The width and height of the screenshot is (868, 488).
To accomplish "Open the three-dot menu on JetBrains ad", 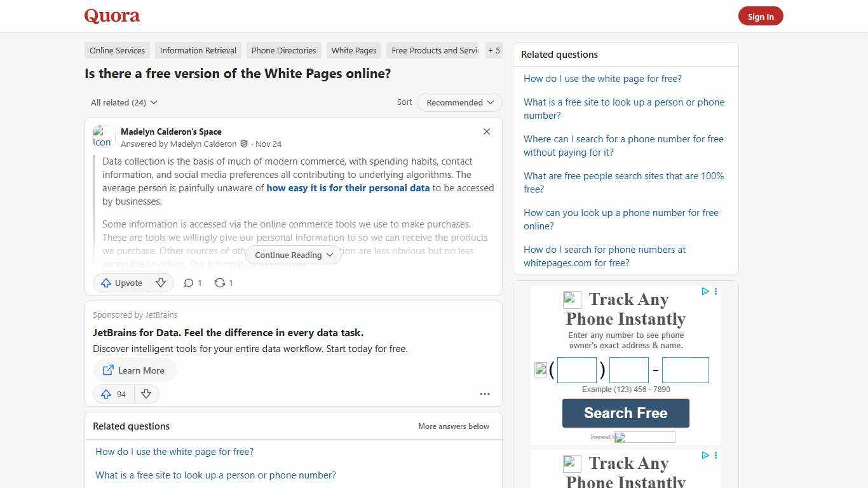I will coord(485,394).
